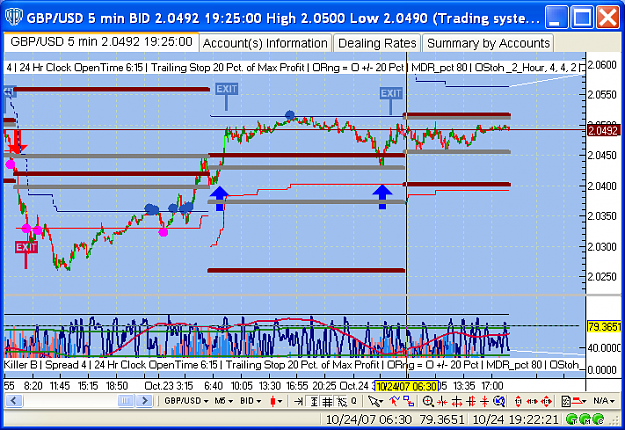Click the vertical expand scale icon
The image size is (625, 430).
point(471,401)
